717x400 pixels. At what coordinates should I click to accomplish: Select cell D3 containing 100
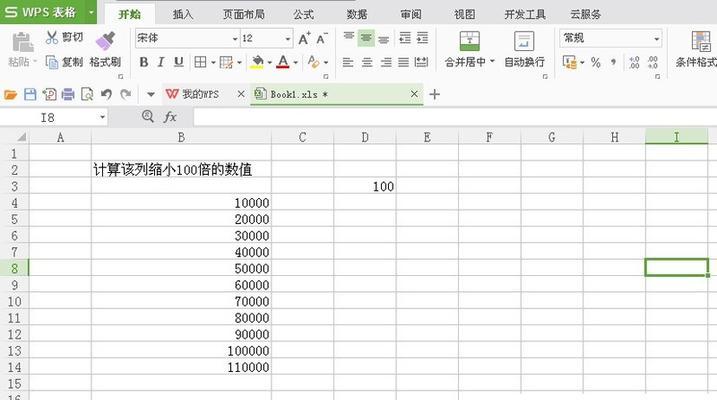(365, 186)
